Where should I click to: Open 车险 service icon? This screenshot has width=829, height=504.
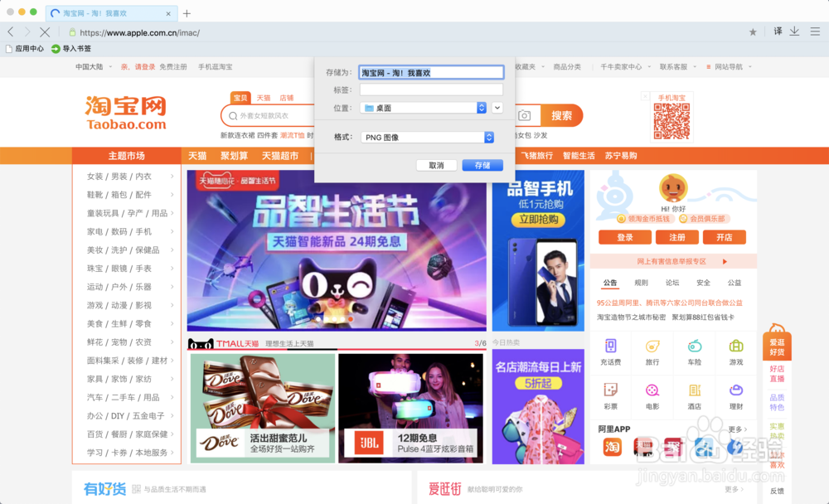click(694, 352)
